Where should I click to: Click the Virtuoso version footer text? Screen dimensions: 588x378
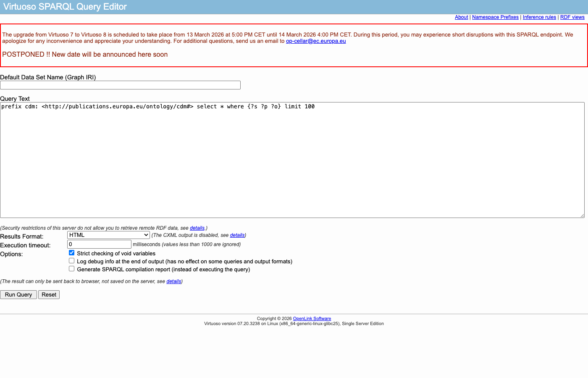294,324
